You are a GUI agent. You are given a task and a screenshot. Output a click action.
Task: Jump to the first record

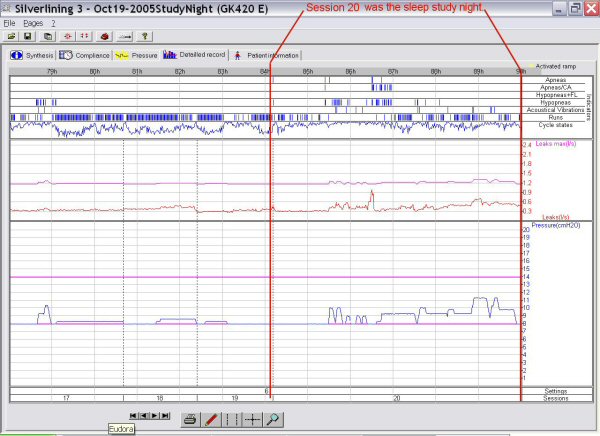[133, 415]
